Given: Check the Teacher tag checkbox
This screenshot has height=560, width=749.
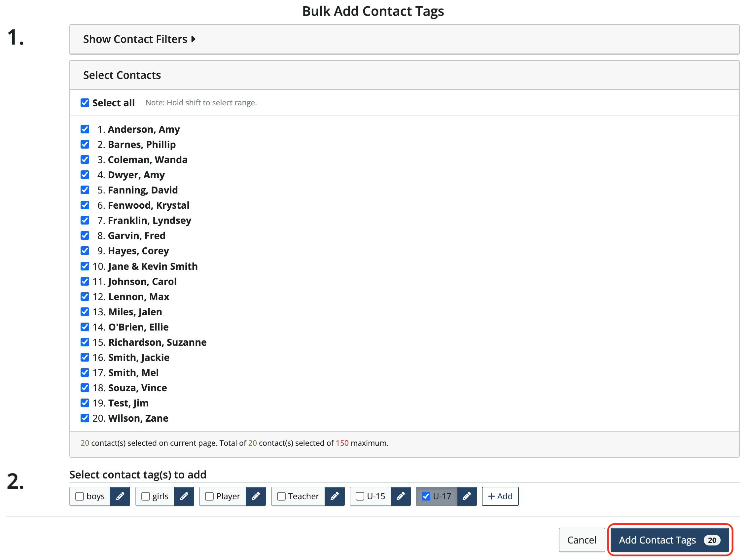Looking at the screenshot, I should [x=281, y=496].
